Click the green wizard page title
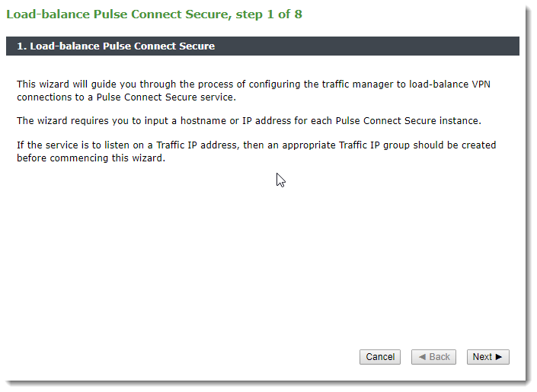This screenshot has height=392, width=537. [154, 14]
